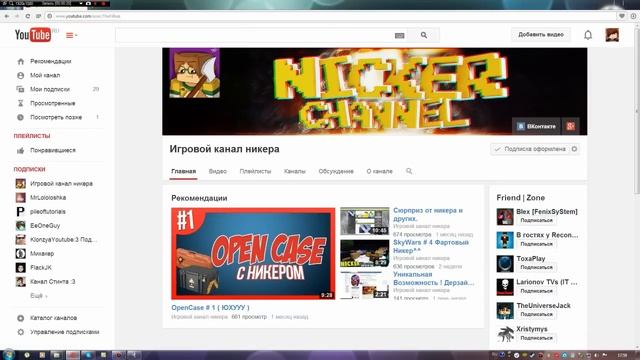Click the hourglass icon for Просмотренные

(21, 103)
